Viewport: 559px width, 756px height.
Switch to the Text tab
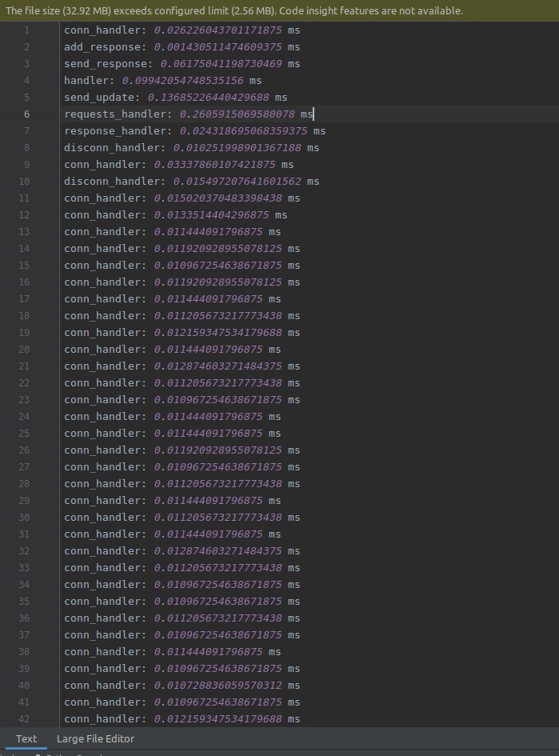coord(26,738)
